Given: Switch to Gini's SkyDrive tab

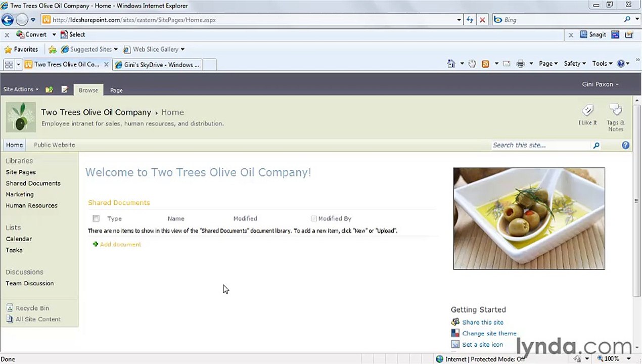Looking at the screenshot, I should (157, 65).
